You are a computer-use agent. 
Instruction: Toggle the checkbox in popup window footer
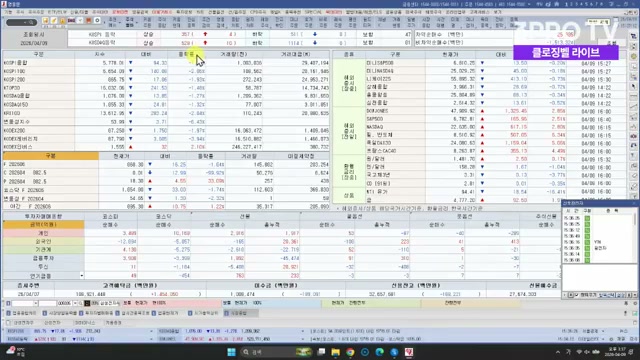(x=576, y=295)
